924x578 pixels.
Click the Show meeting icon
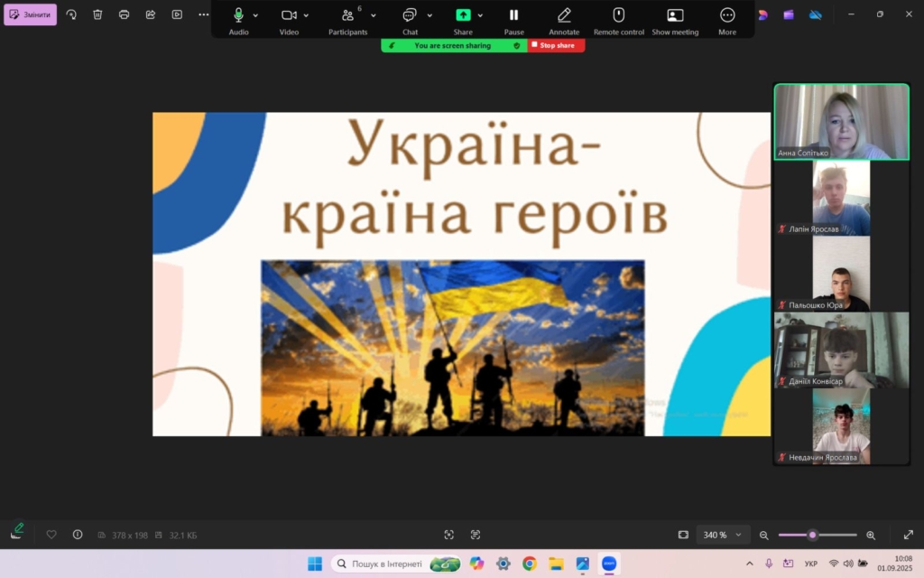pyautogui.click(x=675, y=15)
